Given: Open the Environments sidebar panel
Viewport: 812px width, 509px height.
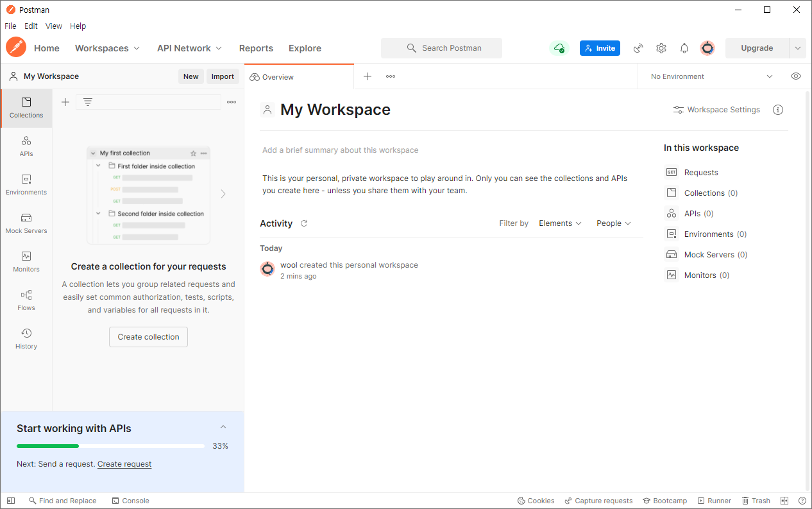Looking at the screenshot, I should point(26,185).
